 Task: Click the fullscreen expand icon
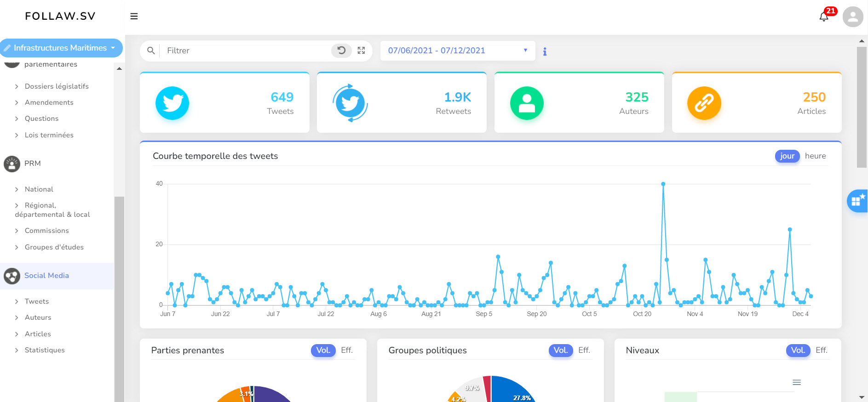pos(361,51)
